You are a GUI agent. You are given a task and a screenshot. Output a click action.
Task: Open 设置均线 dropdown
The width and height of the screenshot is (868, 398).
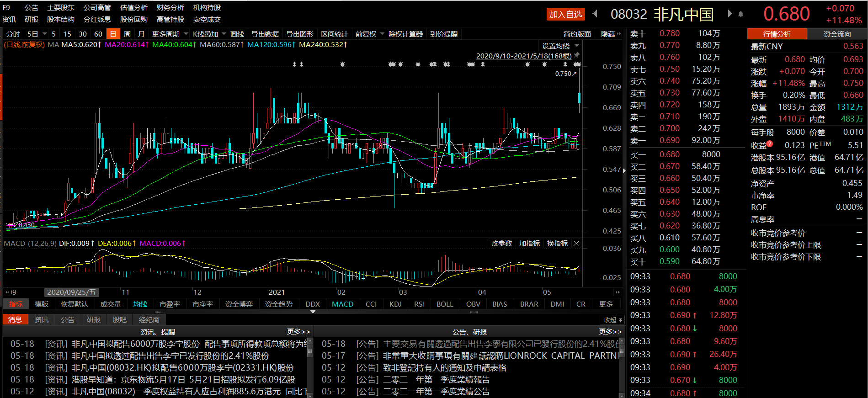tap(560, 46)
